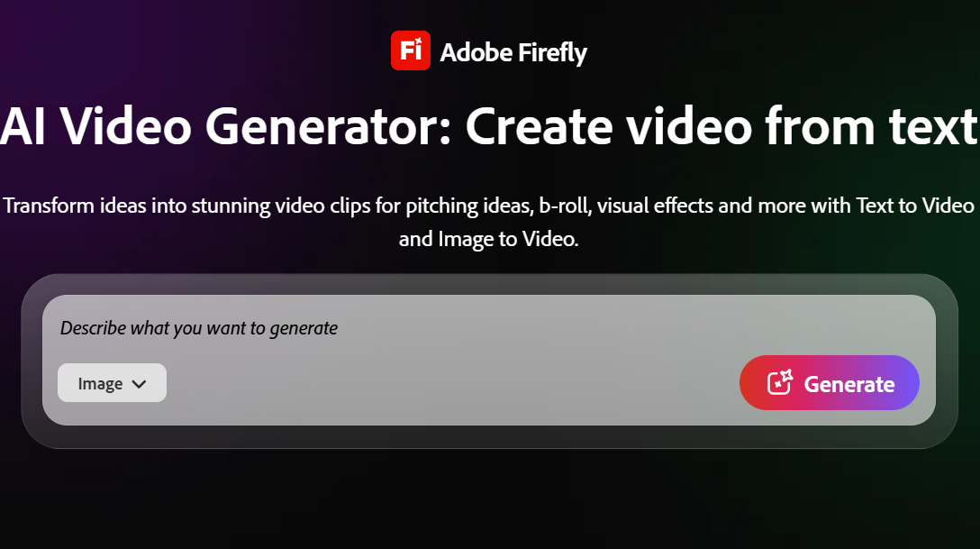
Task: Select the Adobe Firefly wordmark text
Action: [x=513, y=52]
